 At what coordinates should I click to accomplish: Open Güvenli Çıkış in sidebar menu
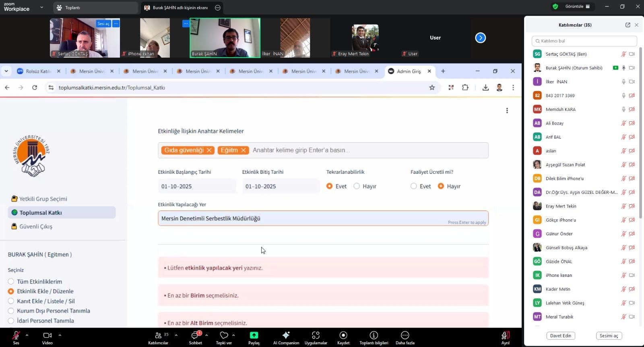coord(36,226)
